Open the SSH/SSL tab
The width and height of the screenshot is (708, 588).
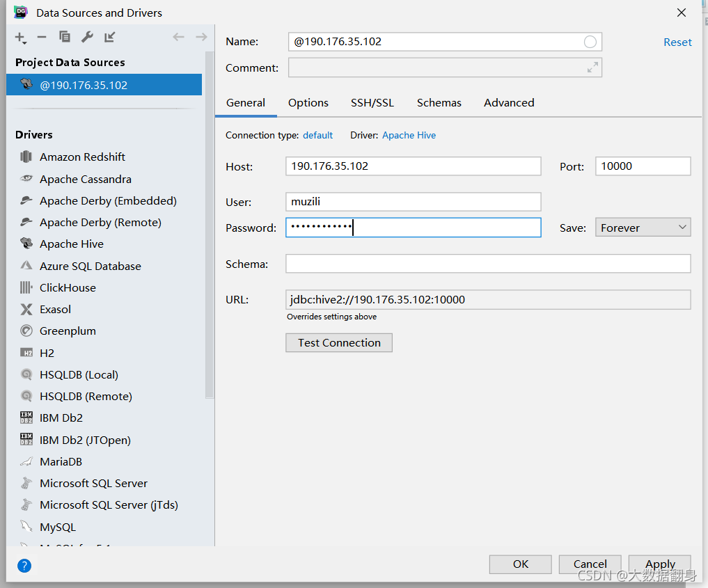[x=372, y=103]
